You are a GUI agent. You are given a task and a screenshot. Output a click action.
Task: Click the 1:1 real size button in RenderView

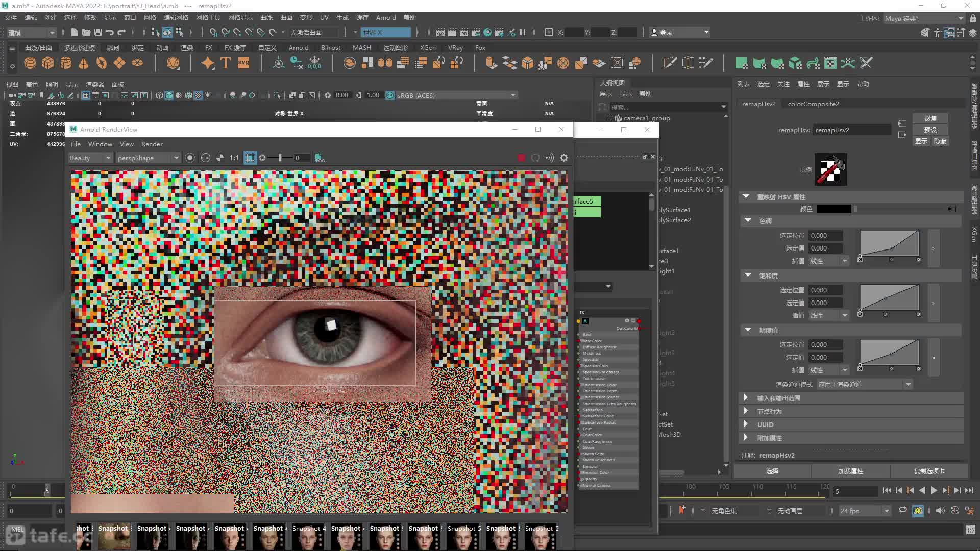coord(234,158)
